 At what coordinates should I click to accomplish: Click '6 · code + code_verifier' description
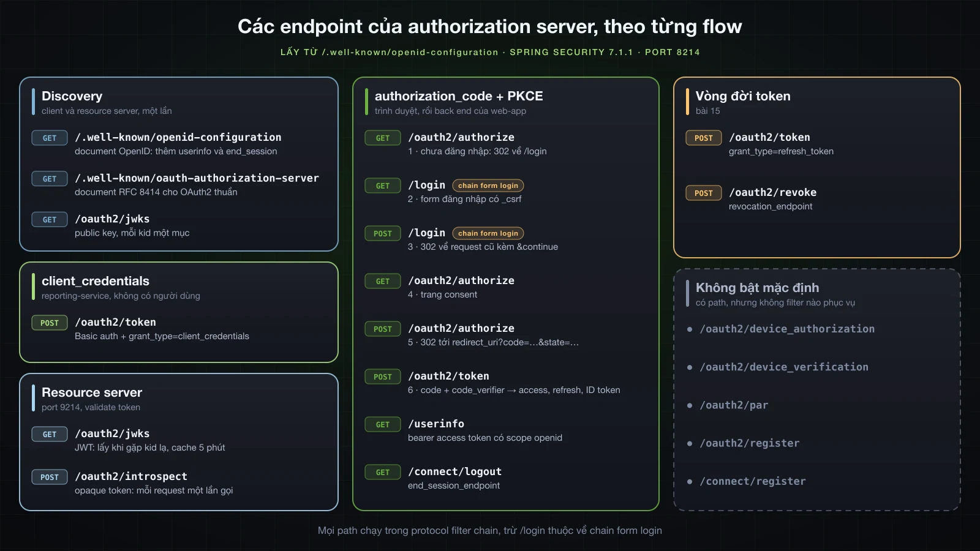pos(514,390)
